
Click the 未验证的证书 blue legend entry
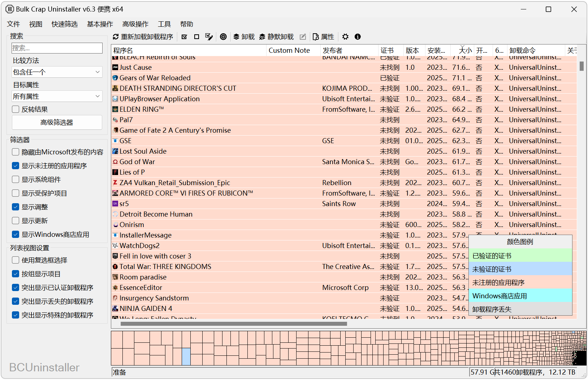pos(520,269)
